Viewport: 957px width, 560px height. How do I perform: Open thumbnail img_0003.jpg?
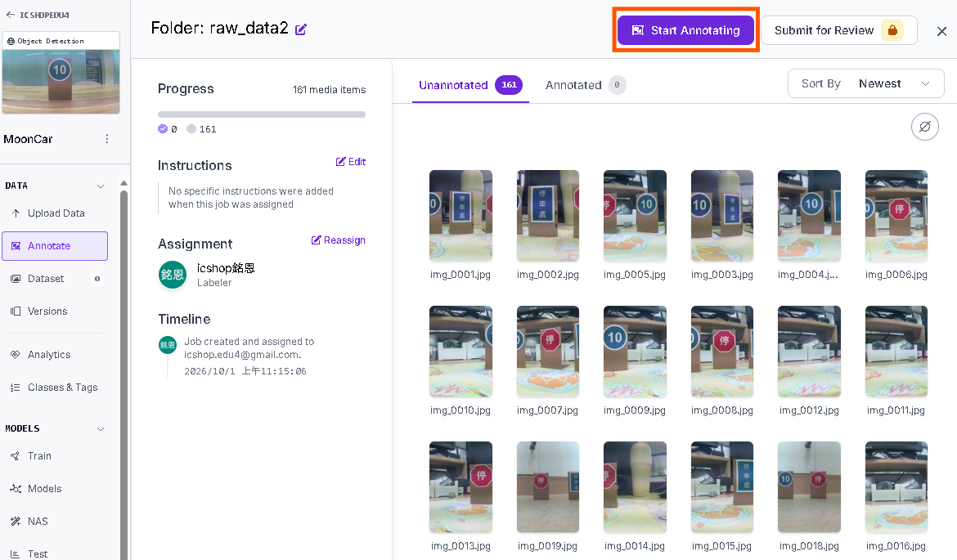(722, 215)
